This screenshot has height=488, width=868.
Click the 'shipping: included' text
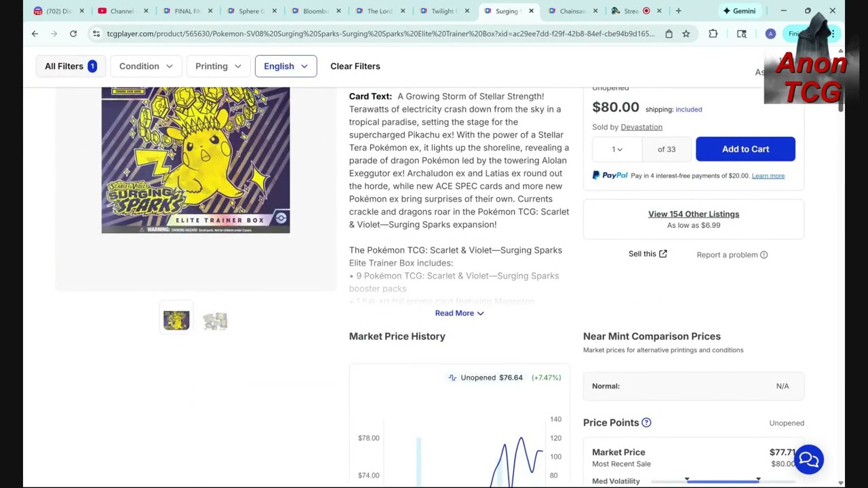pos(673,109)
